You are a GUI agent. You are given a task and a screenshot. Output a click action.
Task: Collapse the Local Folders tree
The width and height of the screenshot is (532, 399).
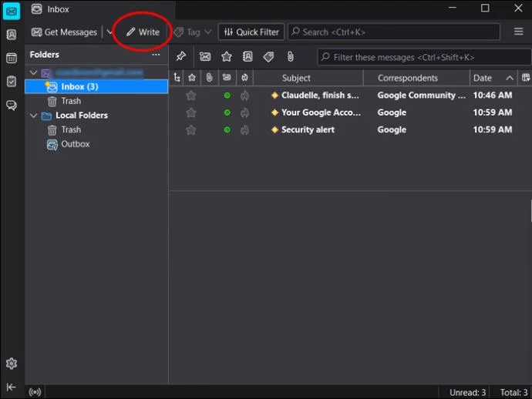(33, 116)
